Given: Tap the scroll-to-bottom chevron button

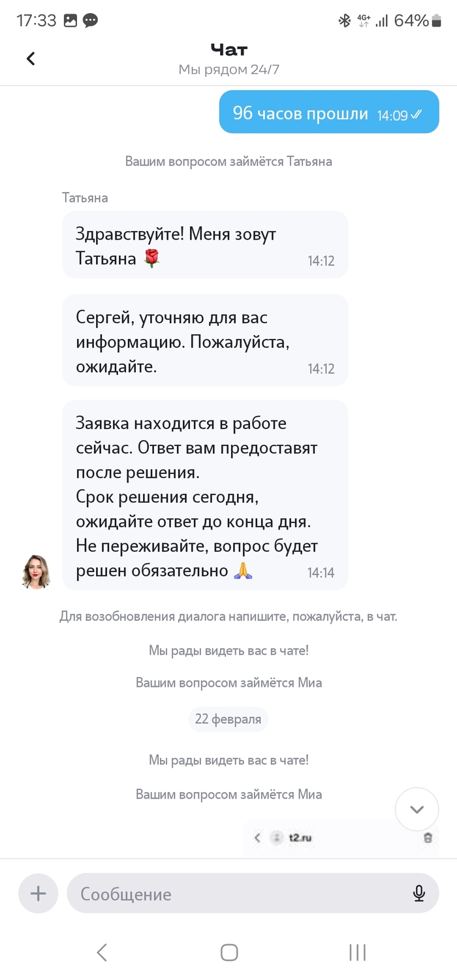Looking at the screenshot, I should coord(417,809).
